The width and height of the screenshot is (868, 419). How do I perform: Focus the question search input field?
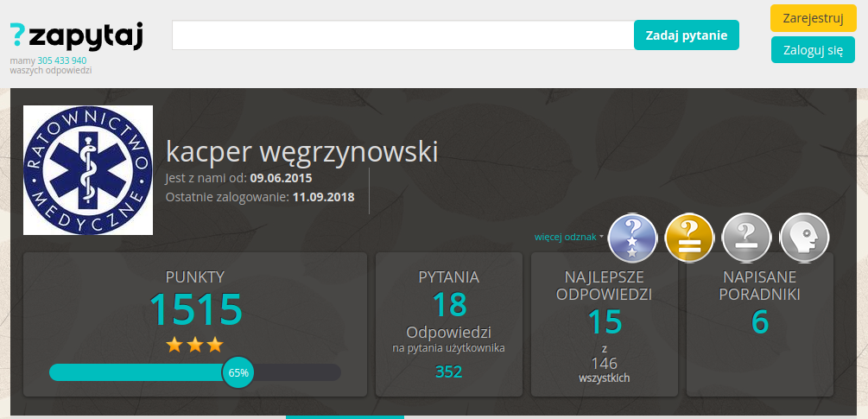tap(402, 35)
